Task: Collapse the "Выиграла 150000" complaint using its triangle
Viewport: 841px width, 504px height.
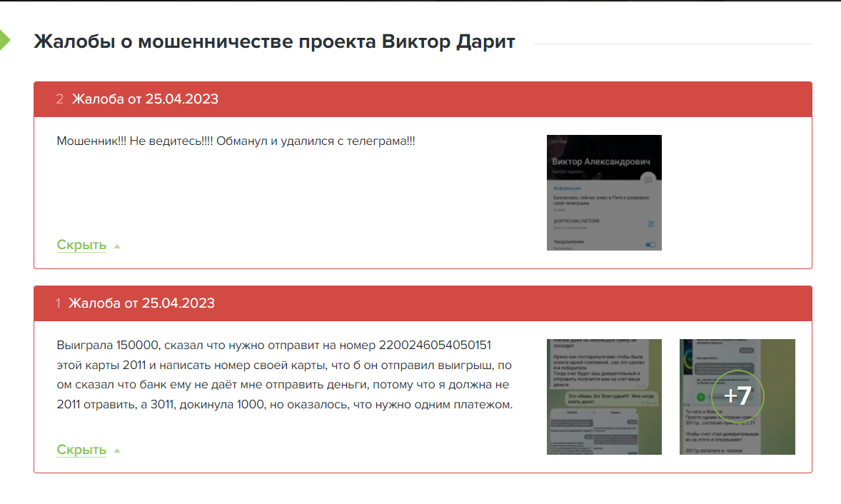Action: pos(117,451)
